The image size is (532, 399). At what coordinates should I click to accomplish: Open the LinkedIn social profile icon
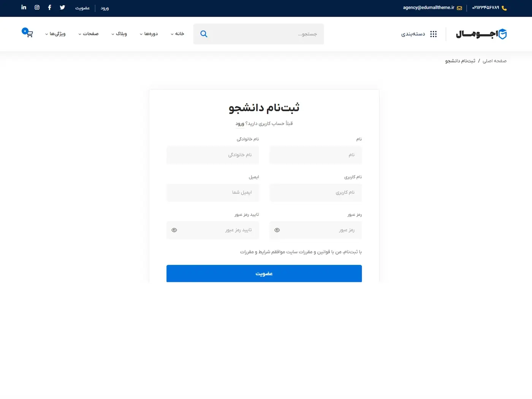coord(24,7)
